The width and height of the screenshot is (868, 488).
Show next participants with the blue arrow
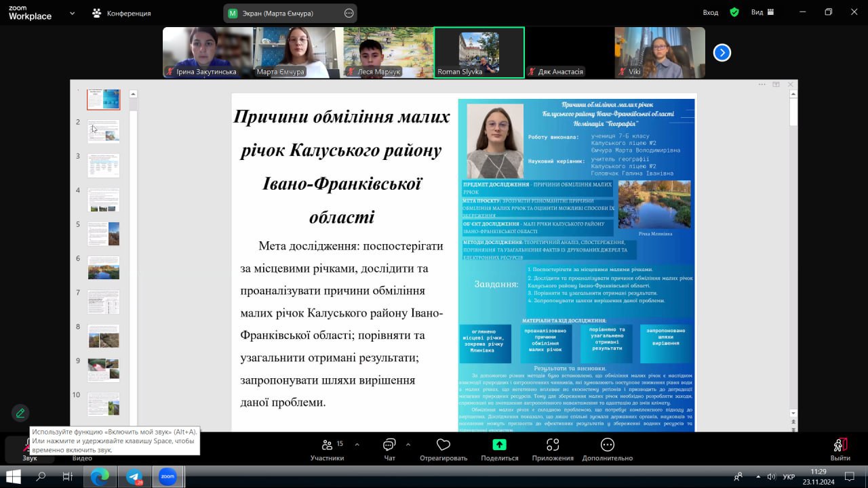pyautogui.click(x=722, y=52)
